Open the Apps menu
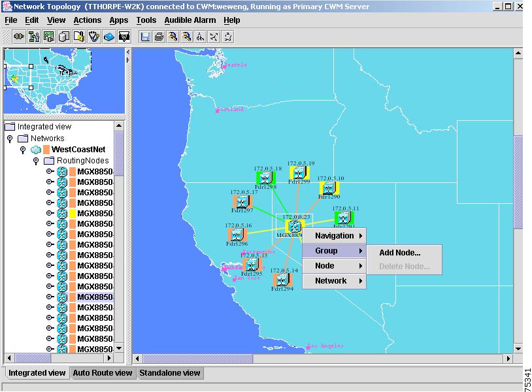532x392 pixels. (119, 20)
